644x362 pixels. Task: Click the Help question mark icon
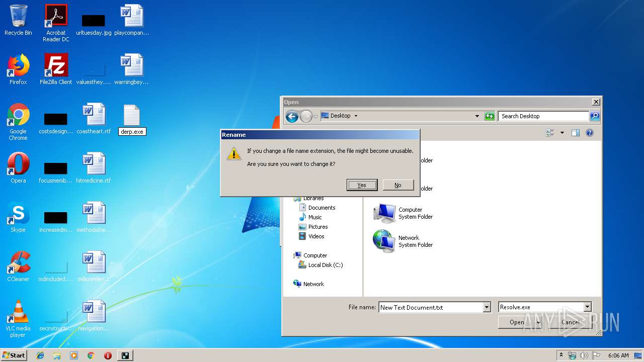click(590, 133)
